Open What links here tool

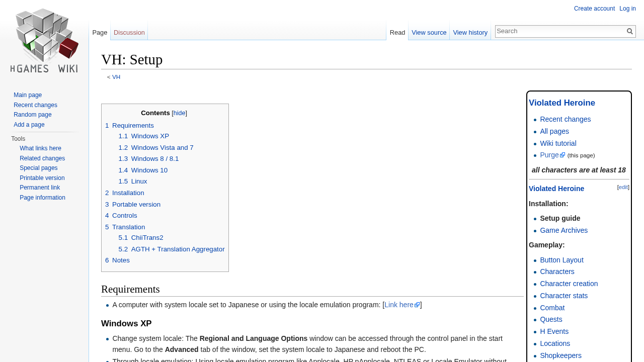(x=40, y=148)
